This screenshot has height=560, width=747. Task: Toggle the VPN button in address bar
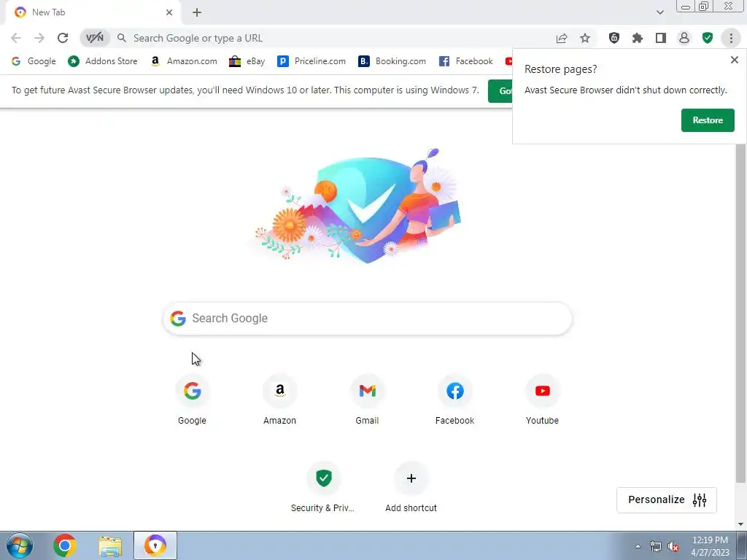click(94, 38)
